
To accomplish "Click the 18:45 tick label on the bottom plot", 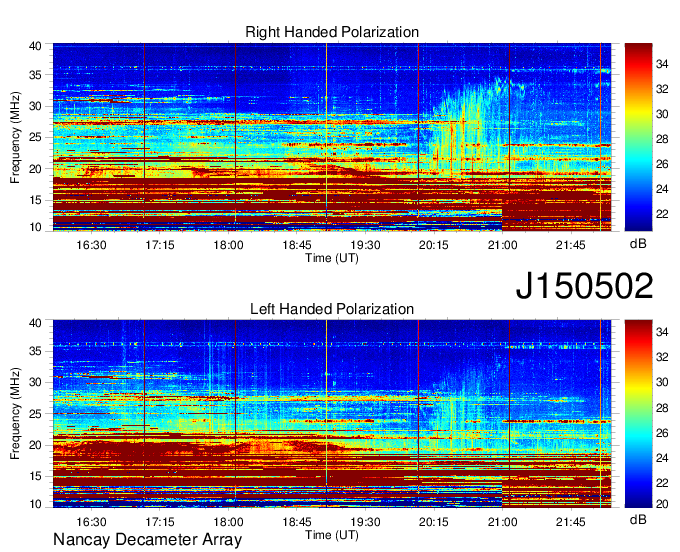I will click(297, 522).
